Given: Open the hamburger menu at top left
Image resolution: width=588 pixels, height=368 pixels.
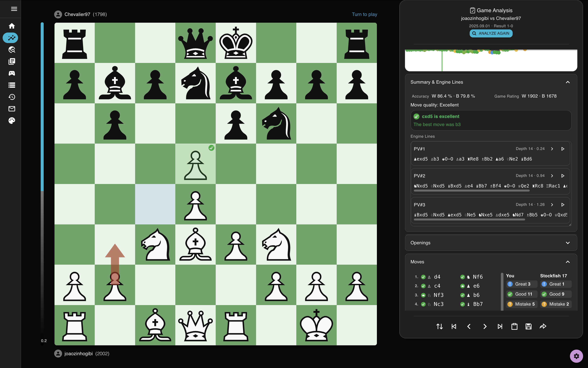Looking at the screenshot, I should point(14,9).
